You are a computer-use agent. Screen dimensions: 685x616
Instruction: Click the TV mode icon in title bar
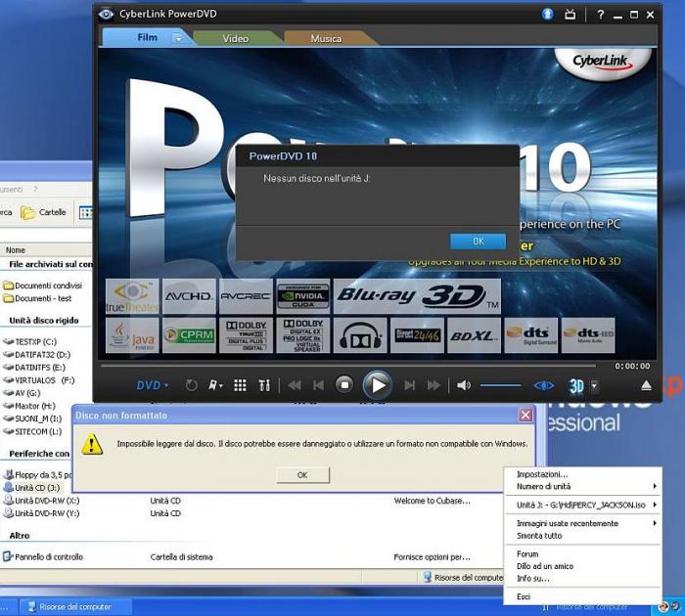(x=570, y=15)
